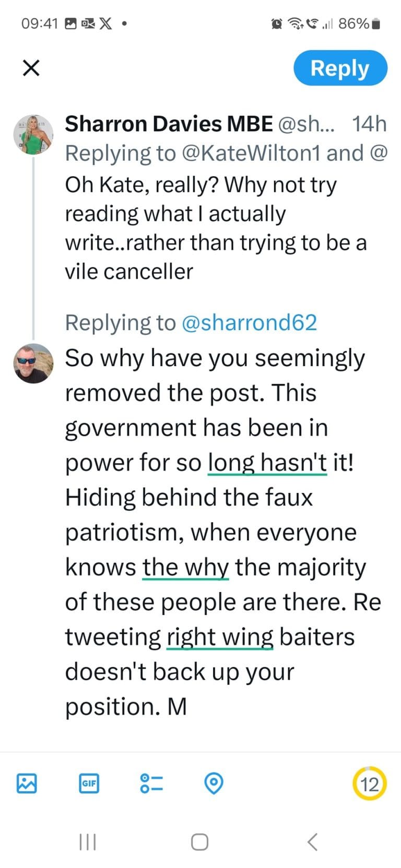Open the @sharrond62 mention link
This screenshot has width=401, height=868.
[250, 322]
